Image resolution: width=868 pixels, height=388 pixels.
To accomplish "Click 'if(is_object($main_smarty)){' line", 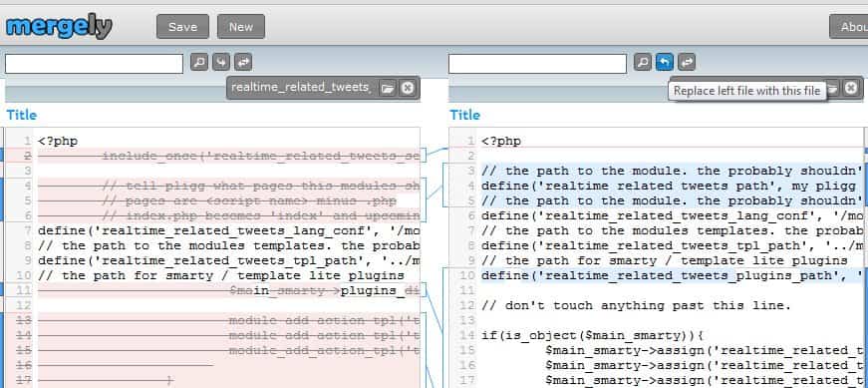I will point(593,336).
